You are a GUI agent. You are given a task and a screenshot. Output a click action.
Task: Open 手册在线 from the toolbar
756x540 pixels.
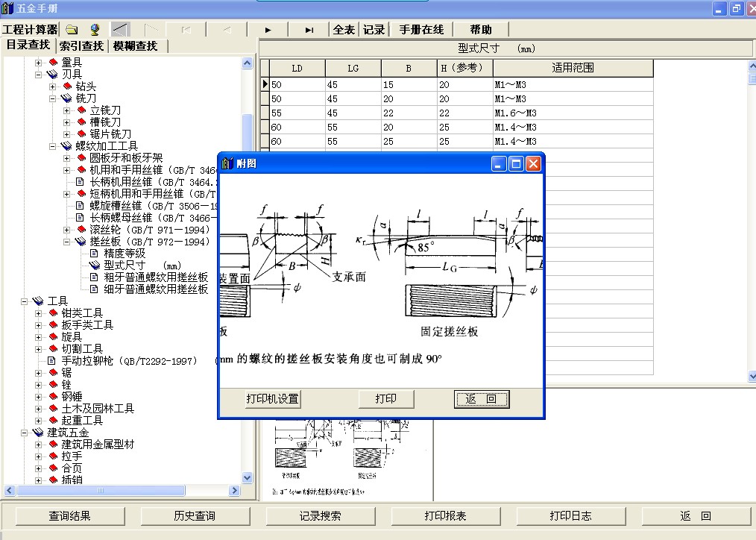(x=421, y=30)
